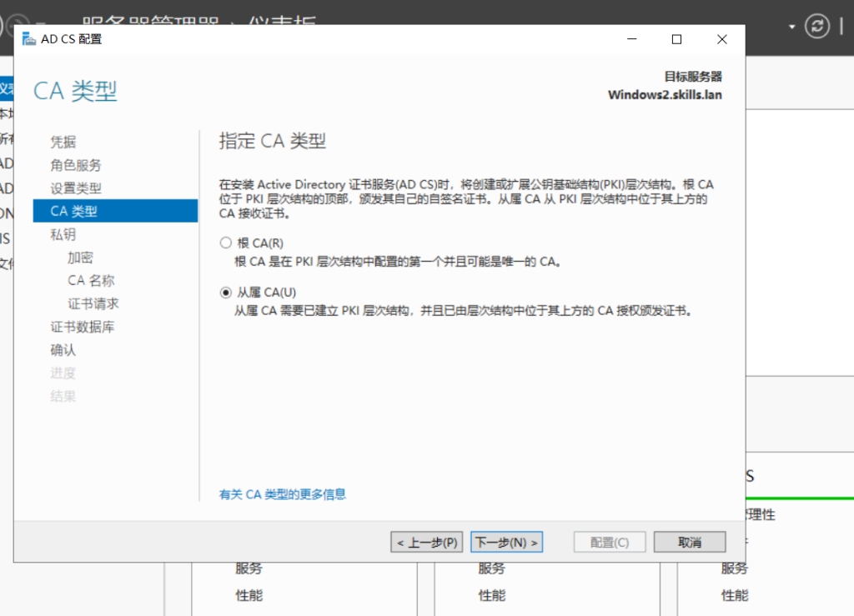Click the AD CS configuration window icon
Screen dimensions: 854x616
point(29,39)
